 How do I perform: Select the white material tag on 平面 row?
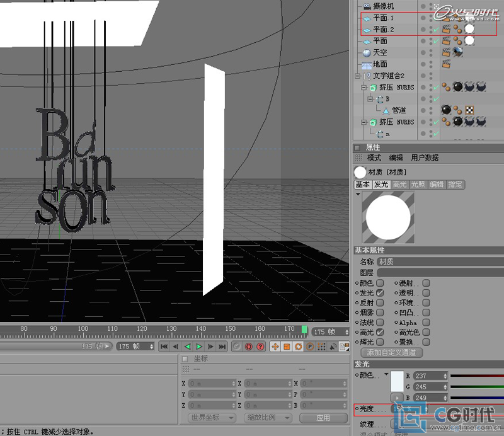click(x=469, y=40)
